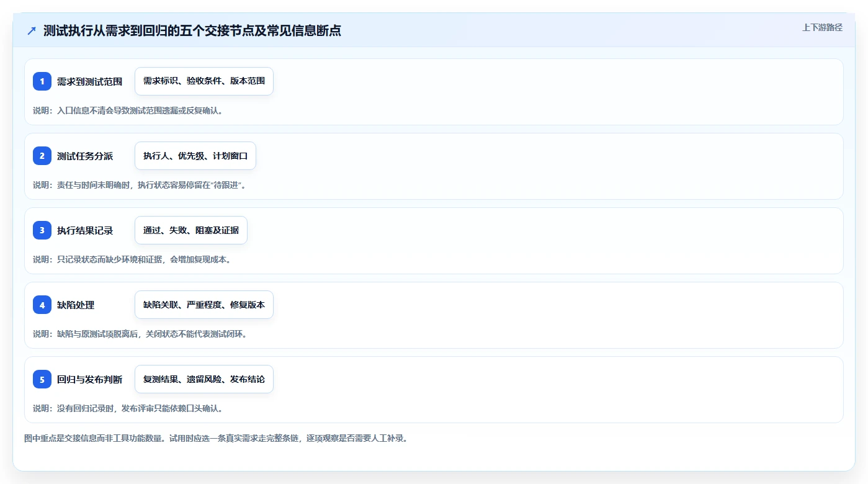
Task: Click the number 3 step badge
Action: click(x=42, y=230)
